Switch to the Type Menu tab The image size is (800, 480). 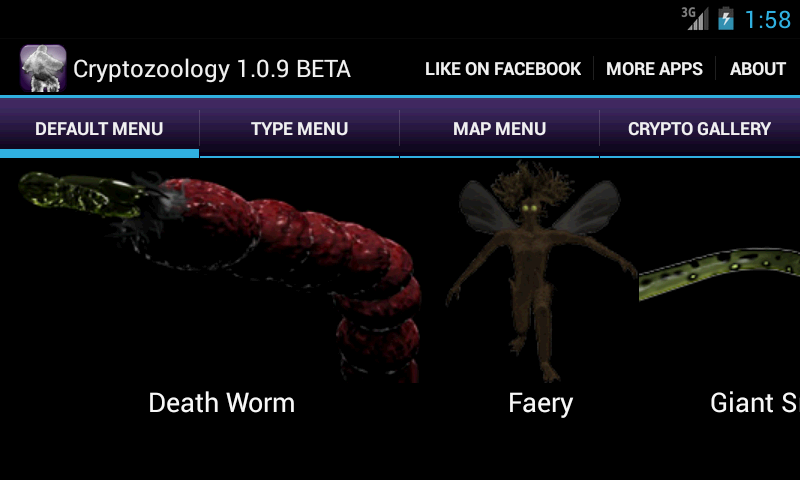tap(299, 129)
